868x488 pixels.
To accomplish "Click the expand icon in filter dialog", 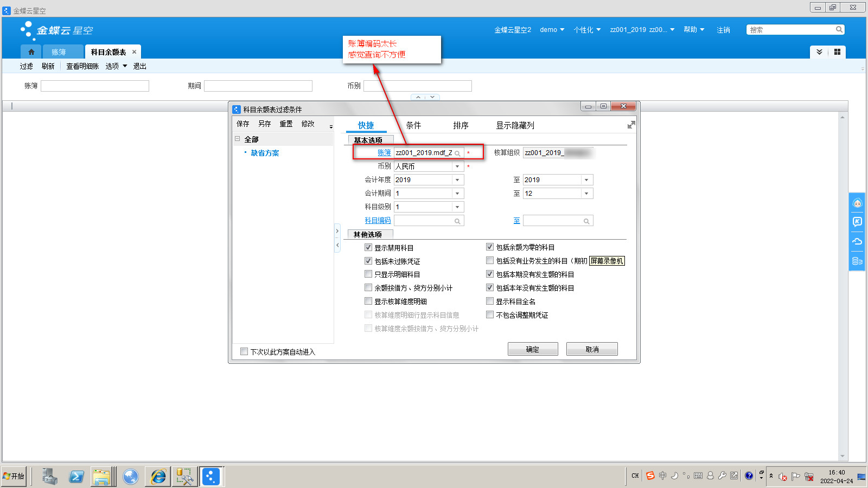I will (x=631, y=125).
